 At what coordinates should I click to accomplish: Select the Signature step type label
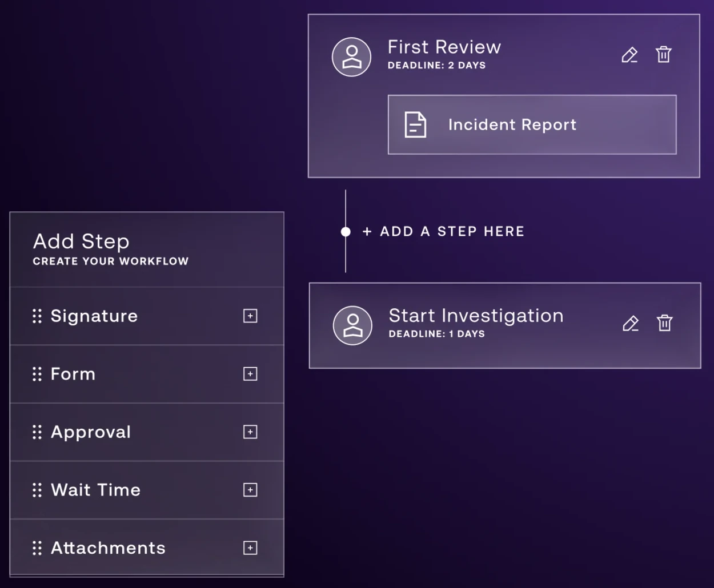[x=94, y=316]
